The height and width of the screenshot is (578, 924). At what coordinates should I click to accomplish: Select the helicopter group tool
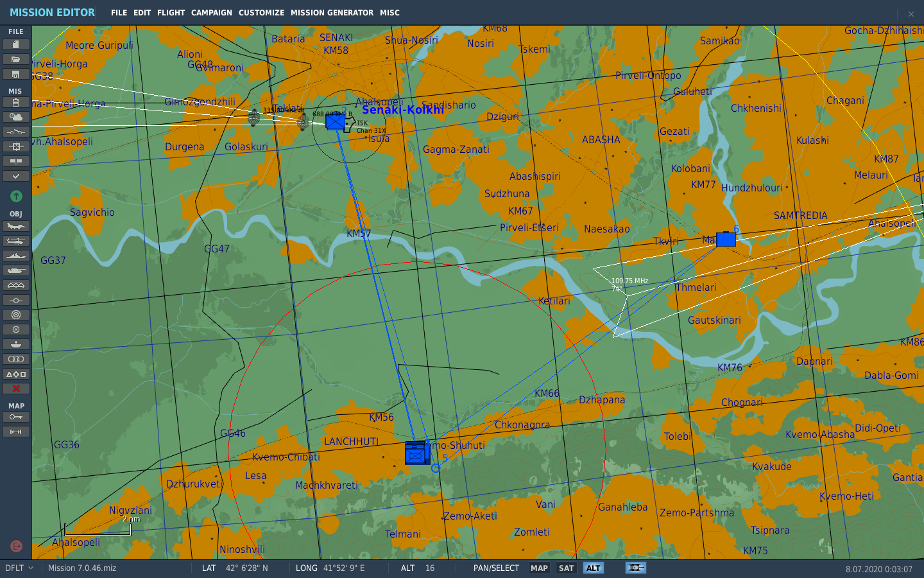coord(16,241)
